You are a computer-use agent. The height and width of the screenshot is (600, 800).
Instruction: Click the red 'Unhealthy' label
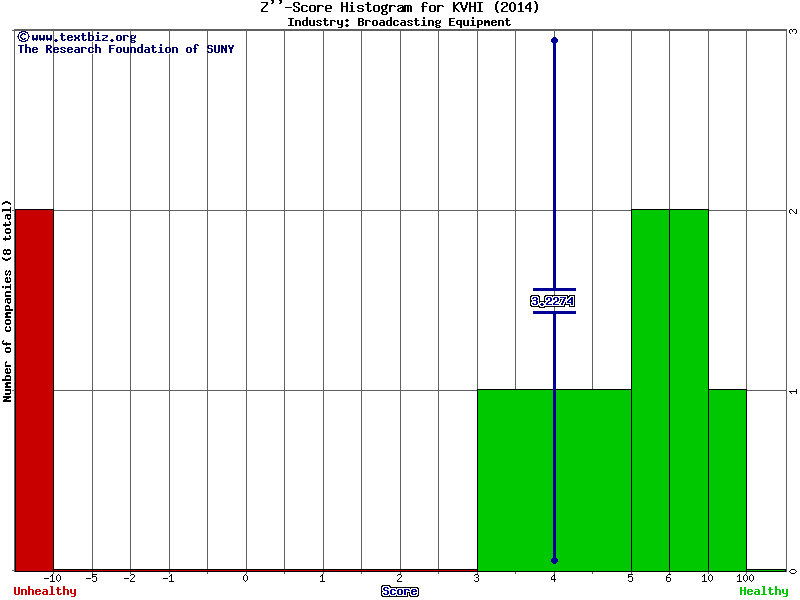click(45, 591)
